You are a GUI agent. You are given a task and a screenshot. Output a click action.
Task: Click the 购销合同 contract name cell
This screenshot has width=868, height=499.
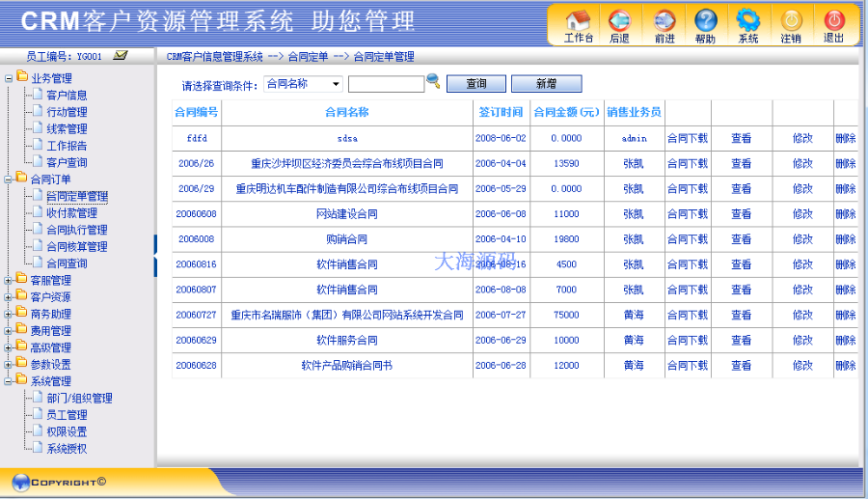347,239
